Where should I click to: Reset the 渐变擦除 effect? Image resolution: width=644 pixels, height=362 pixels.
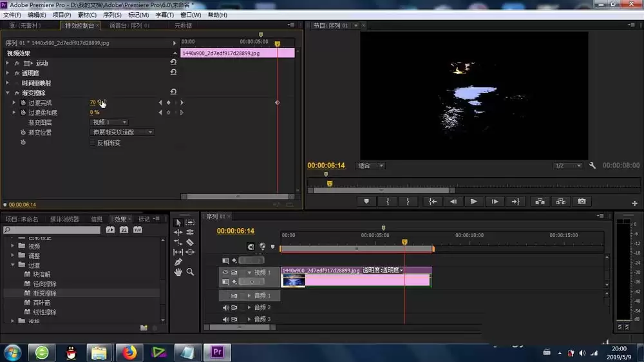coord(173,91)
